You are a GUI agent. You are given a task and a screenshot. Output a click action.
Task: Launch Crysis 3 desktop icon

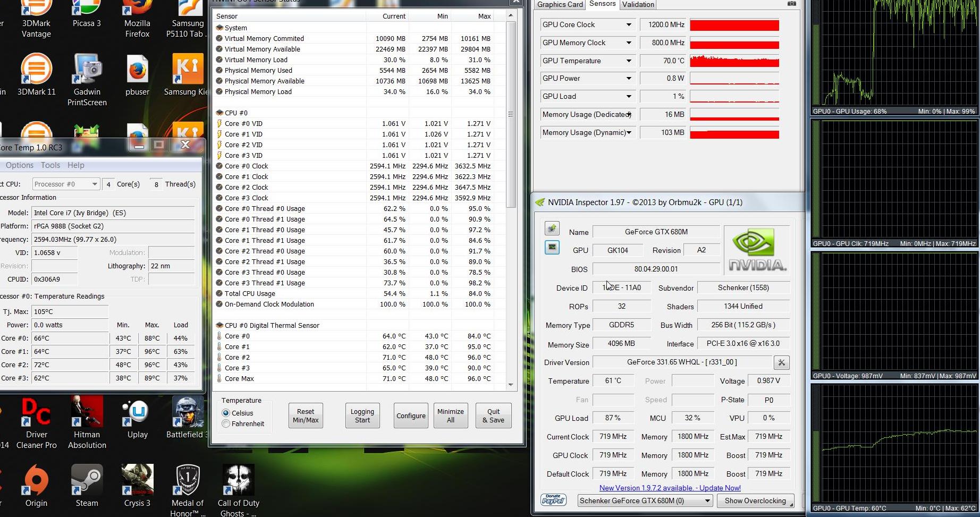pyautogui.click(x=137, y=486)
